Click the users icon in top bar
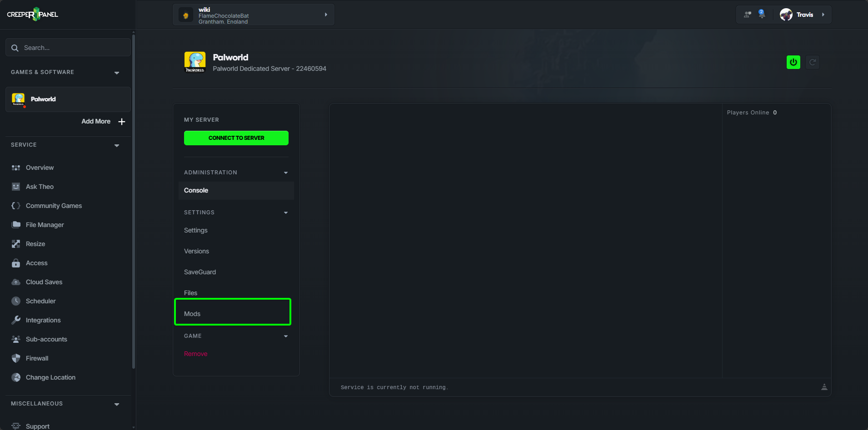The width and height of the screenshot is (868, 430). (748, 15)
